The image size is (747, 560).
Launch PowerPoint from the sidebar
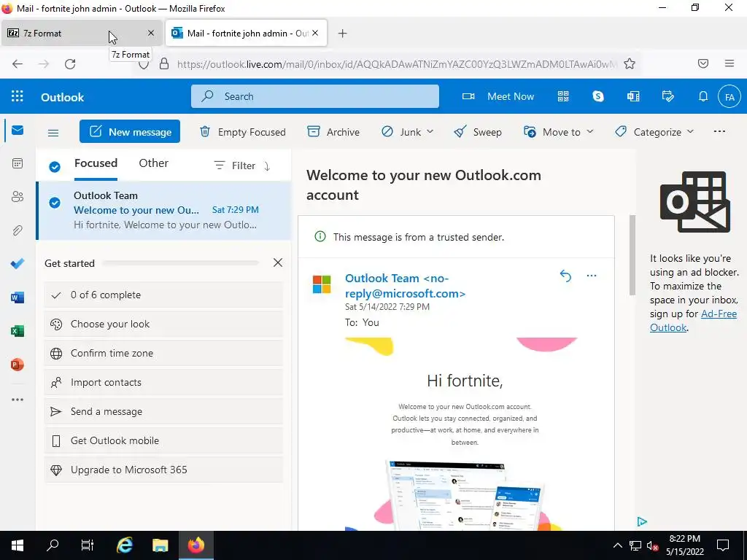[x=18, y=365]
